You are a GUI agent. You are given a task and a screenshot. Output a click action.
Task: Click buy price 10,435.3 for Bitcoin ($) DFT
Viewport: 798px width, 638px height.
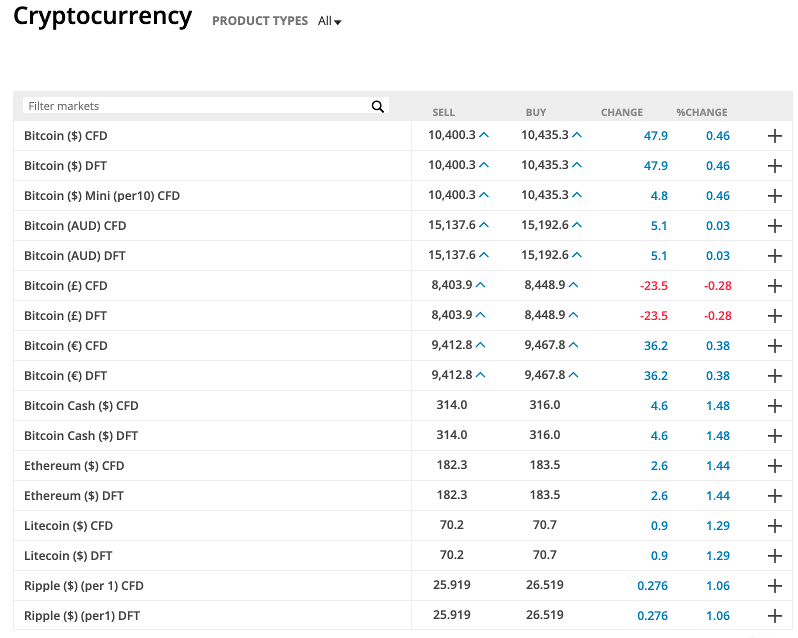(x=545, y=165)
